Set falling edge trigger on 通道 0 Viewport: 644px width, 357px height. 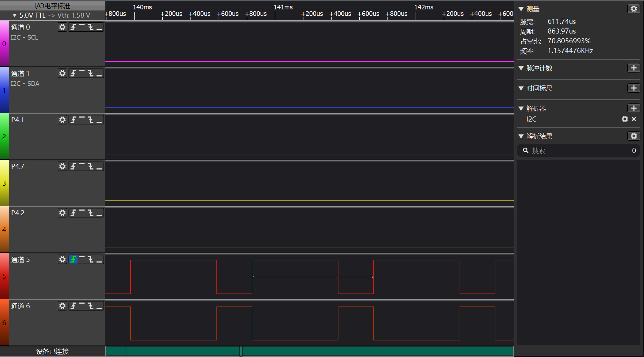pyautogui.click(x=91, y=27)
